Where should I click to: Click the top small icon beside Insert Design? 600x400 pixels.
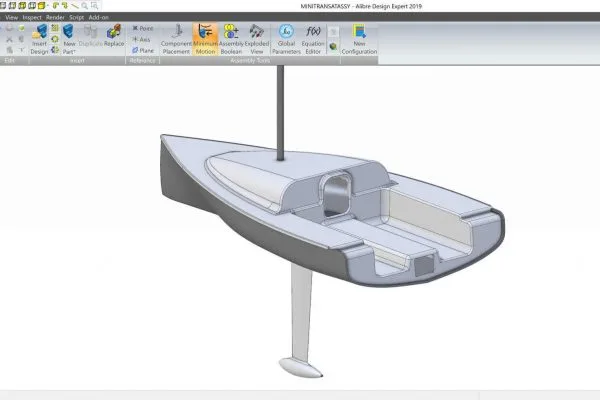(55, 28)
